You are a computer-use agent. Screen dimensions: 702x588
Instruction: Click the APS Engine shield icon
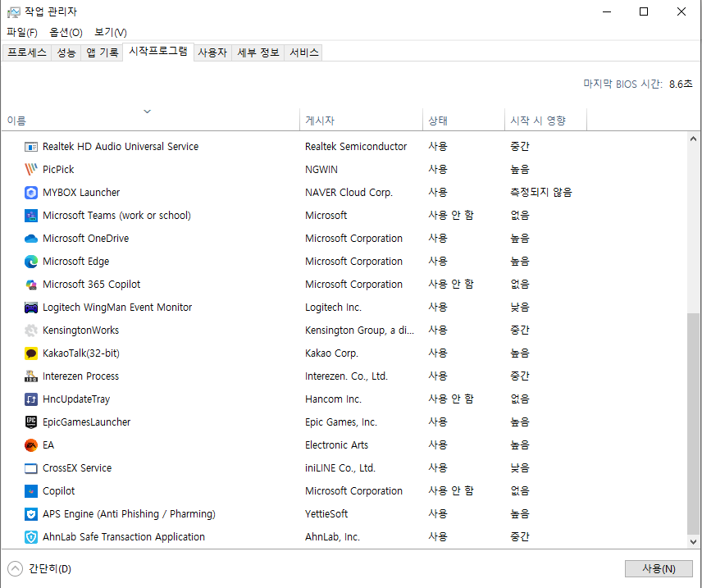[x=31, y=514]
